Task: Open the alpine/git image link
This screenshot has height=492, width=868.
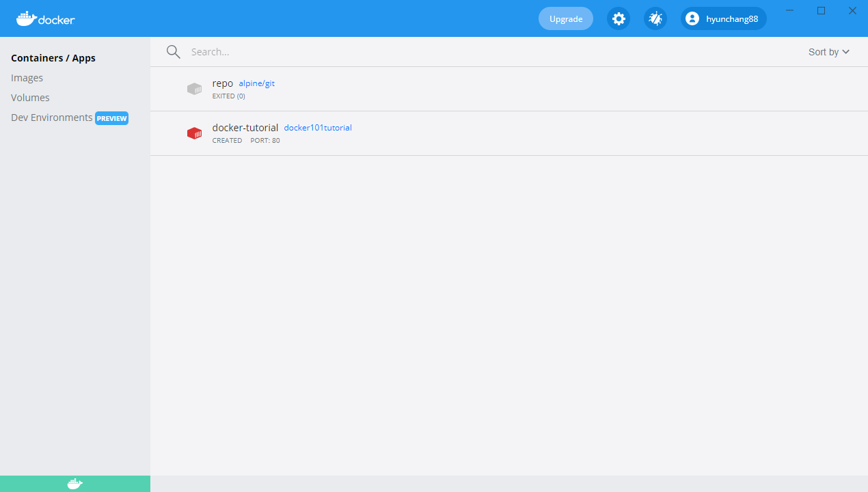Action: [256, 83]
